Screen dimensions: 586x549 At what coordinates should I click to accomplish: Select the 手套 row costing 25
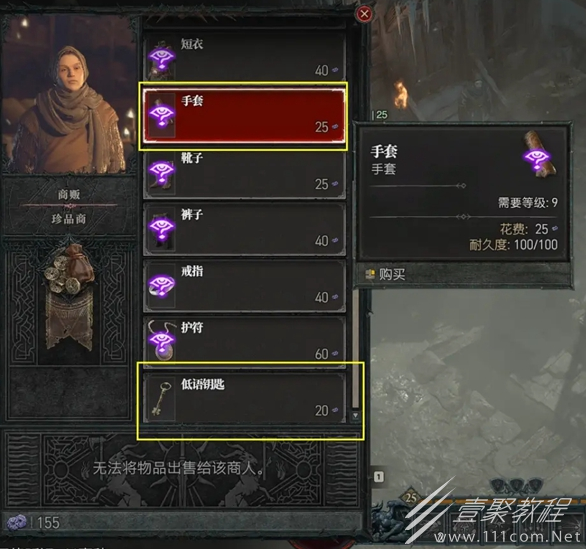pyautogui.click(x=244, y=116)
